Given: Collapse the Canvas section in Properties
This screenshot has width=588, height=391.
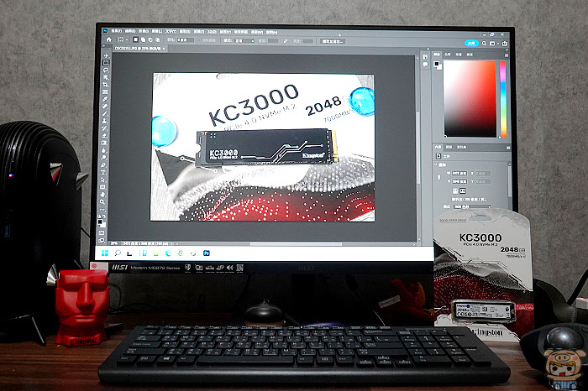Looking at the screenshot, I should click(x=435, y=164).
